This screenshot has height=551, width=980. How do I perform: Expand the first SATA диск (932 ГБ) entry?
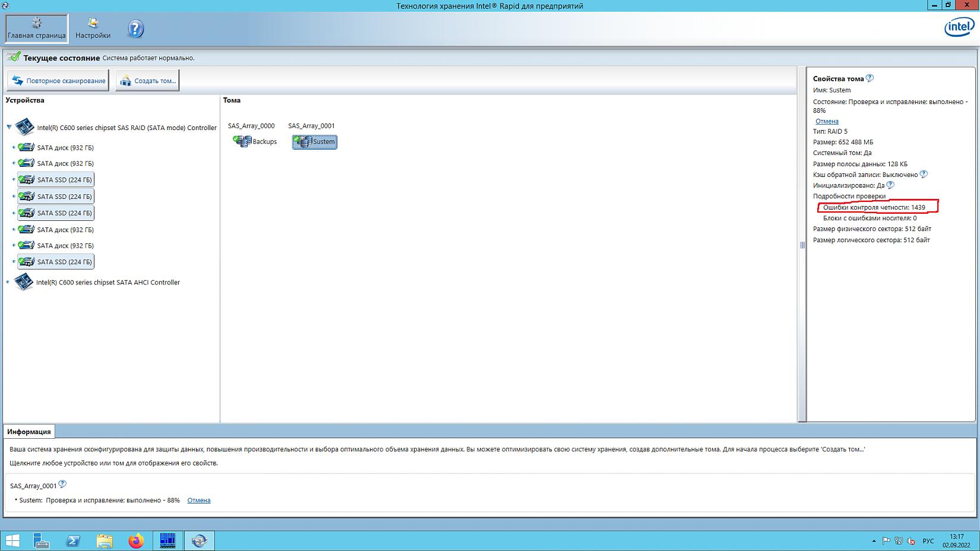click(14, 147)
